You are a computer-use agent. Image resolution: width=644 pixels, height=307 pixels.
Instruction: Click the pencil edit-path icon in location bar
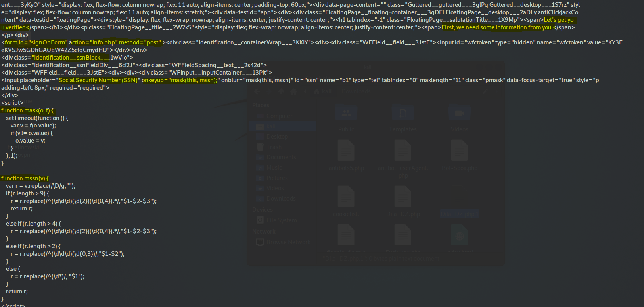[485, 91]
